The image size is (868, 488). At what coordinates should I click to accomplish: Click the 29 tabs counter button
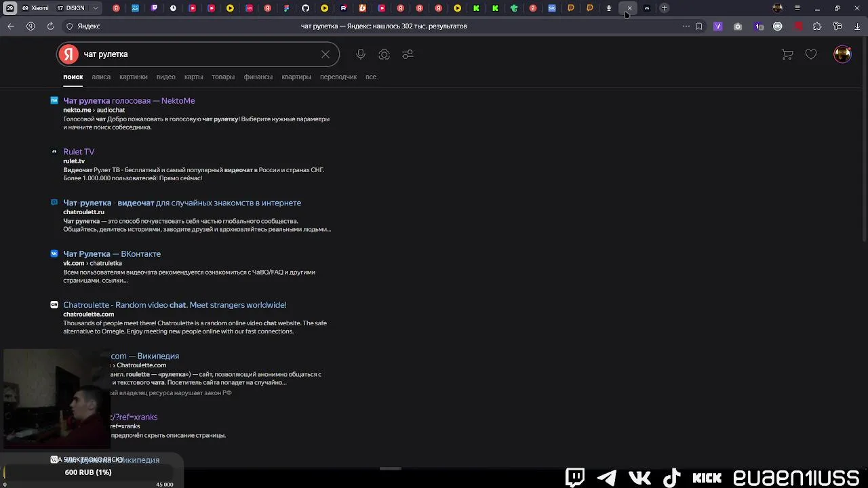pos(9,8)
